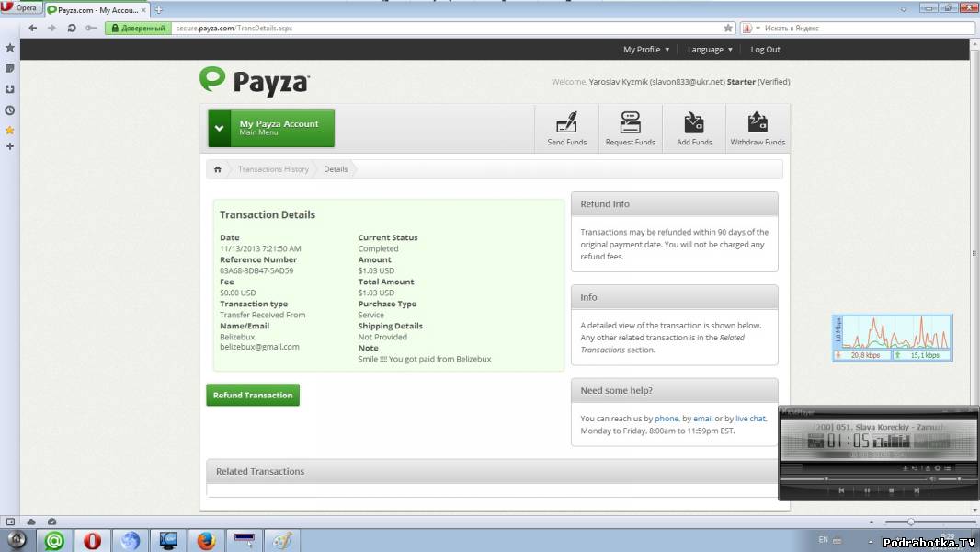Adjust the page zoom slider
The width and height of the screenshot is (980, 552).
point(910,522)
